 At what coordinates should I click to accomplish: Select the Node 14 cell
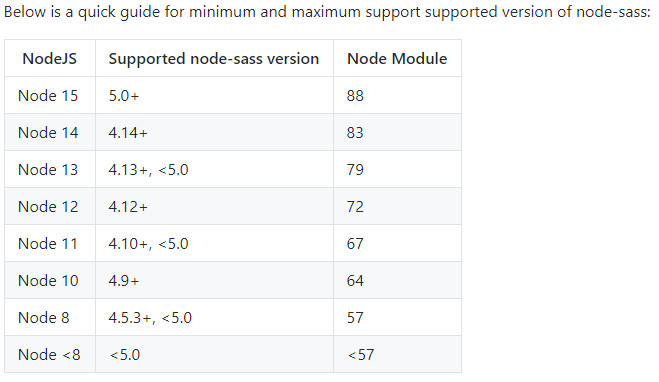tap(48, 132)
